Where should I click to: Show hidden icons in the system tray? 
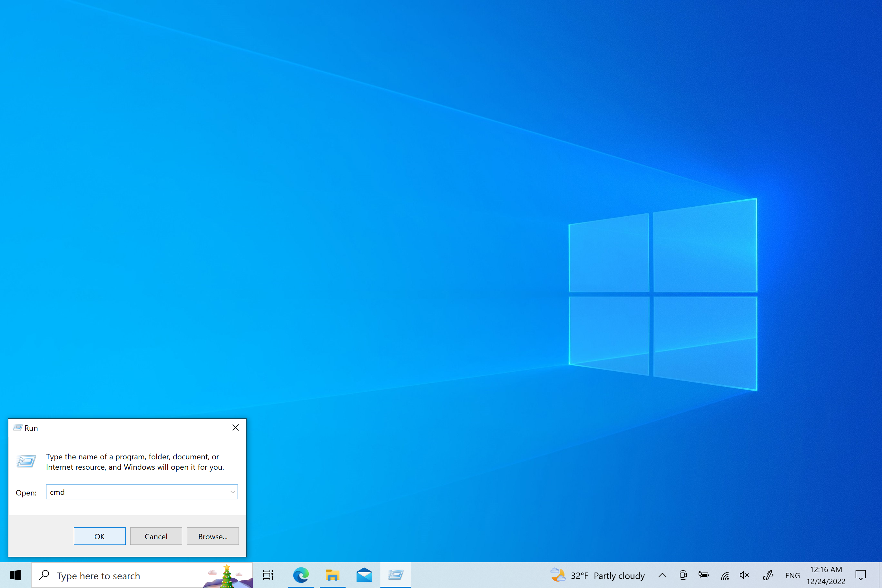[x=662, y=575]
